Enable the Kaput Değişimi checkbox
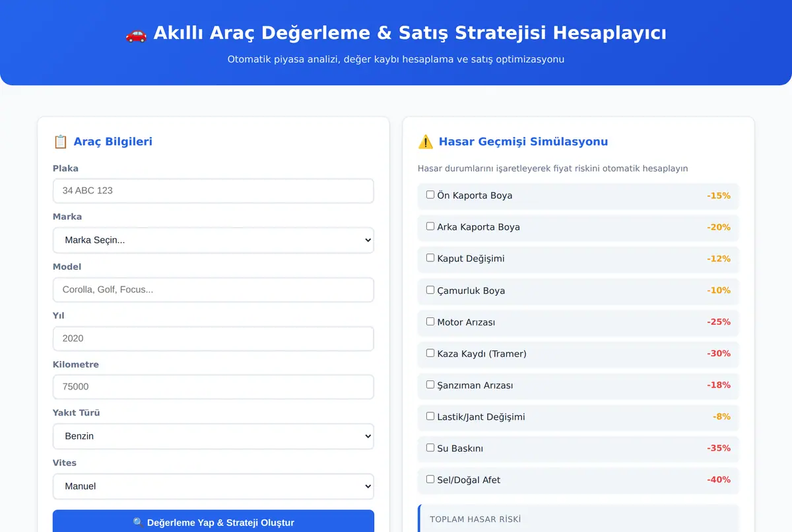Image resolution: width=792 pixels, height=532 pixels. coord(430,258)
